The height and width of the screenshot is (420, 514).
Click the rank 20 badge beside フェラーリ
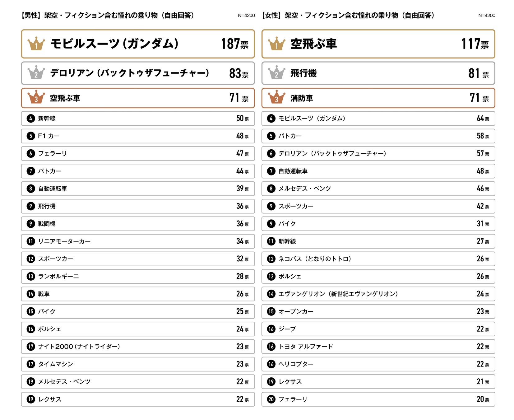tap(271, 399)
